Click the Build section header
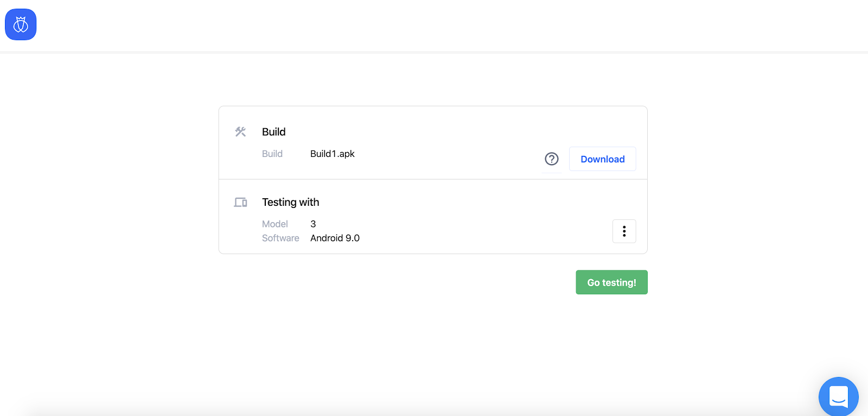 click(x=273, y=131)
